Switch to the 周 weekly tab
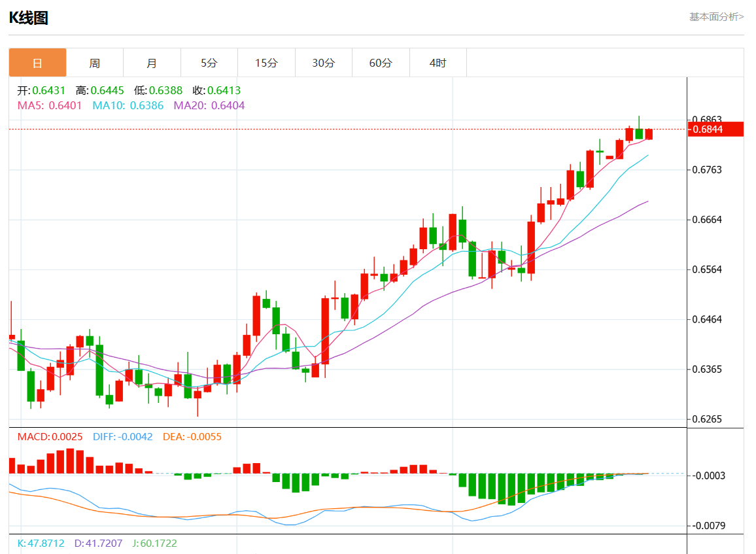Image resolution: width=756 pixels, height=554 pixels. point(94,63)
